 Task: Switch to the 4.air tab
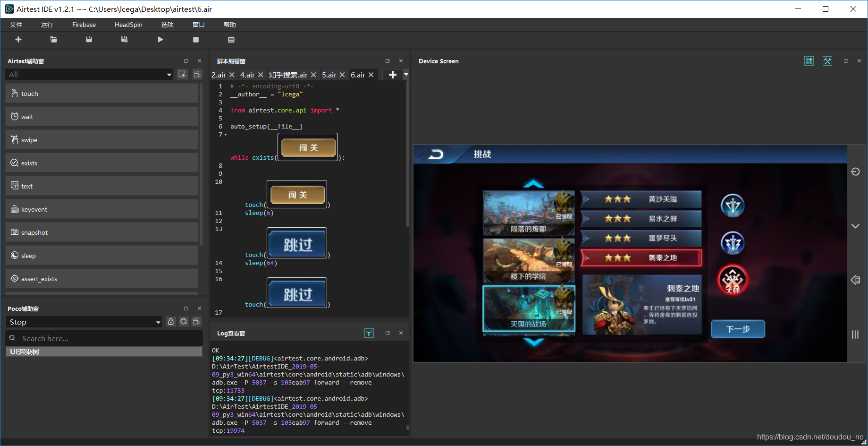click(x=247, y=75)
